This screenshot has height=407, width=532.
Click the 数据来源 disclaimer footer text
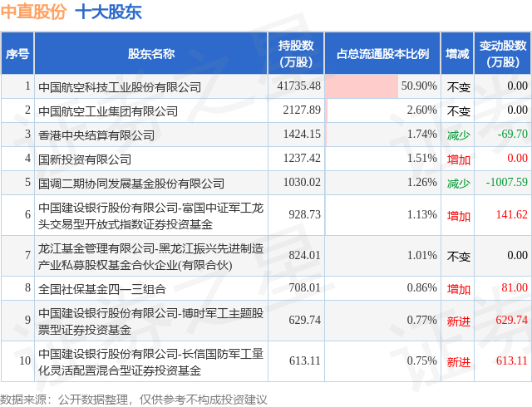134,400
